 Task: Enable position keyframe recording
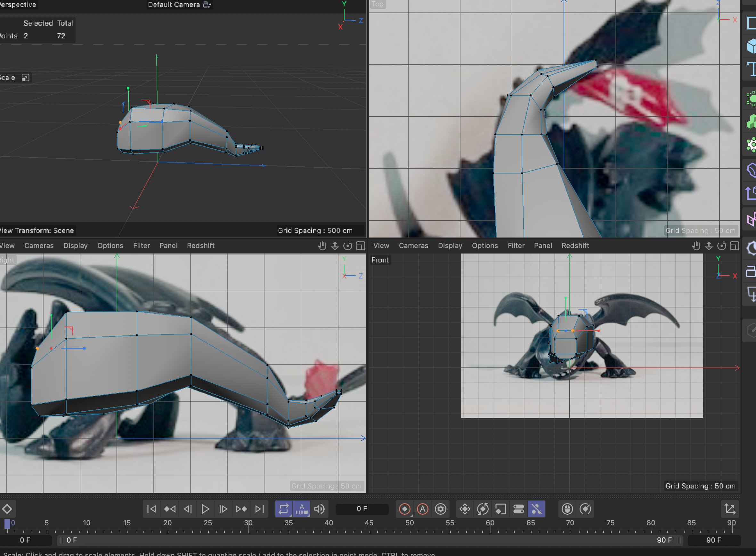click(466, 509)
